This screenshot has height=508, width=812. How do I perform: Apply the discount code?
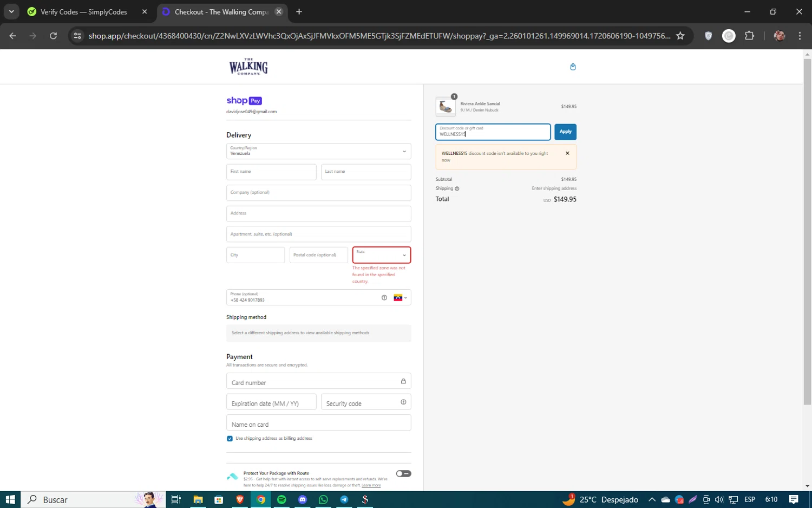(x=565, y=132)
